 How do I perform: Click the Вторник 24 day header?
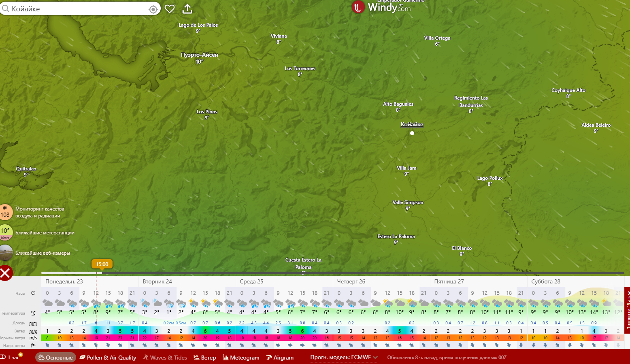point(157,281)
